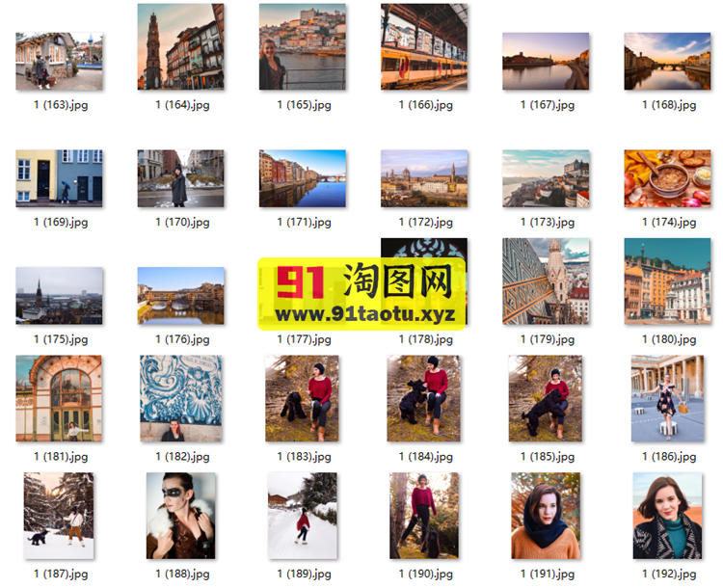Choose the beach portrait thumbnail 1 (192).jpg
The width and height of the screenshot is (723, 588).
(x=668, y=516)
